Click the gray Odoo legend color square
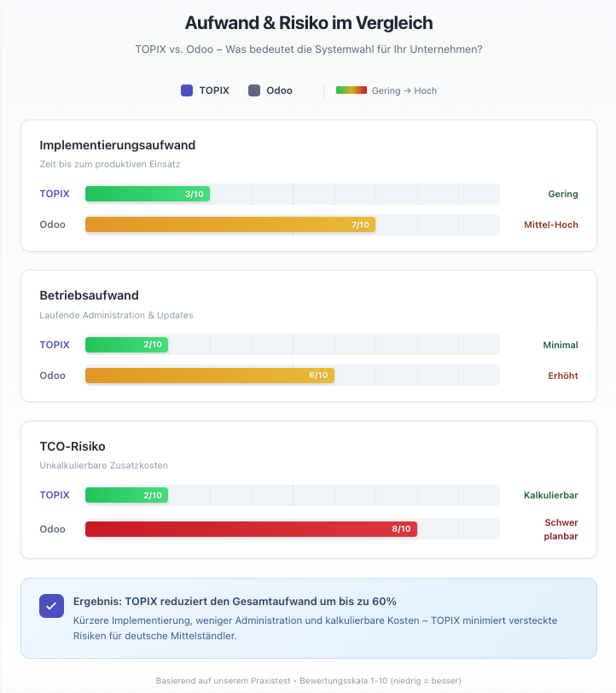The image size is (616, 693). point(254,90)
